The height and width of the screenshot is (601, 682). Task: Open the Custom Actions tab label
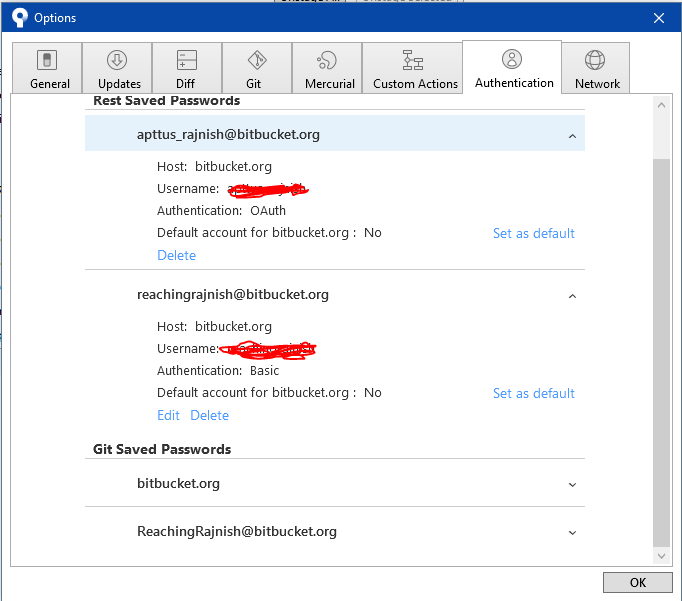[415, 83]
